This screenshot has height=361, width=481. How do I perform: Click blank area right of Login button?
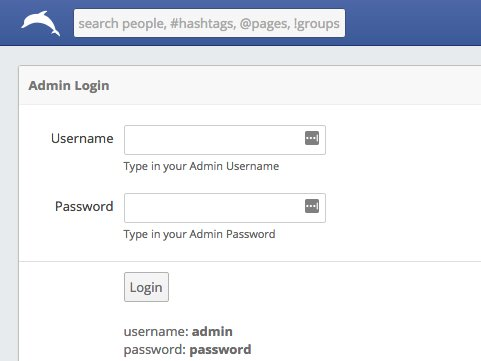pyautogui.click(x=325, y=287)
